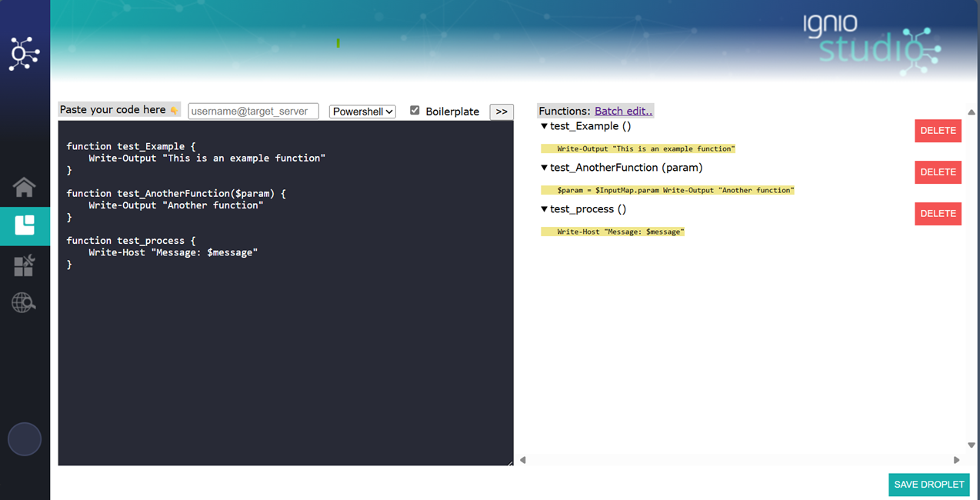Click the ignio network logo icon
The width and height of the screenshot is (980, 500).
[x=24, y=53]
